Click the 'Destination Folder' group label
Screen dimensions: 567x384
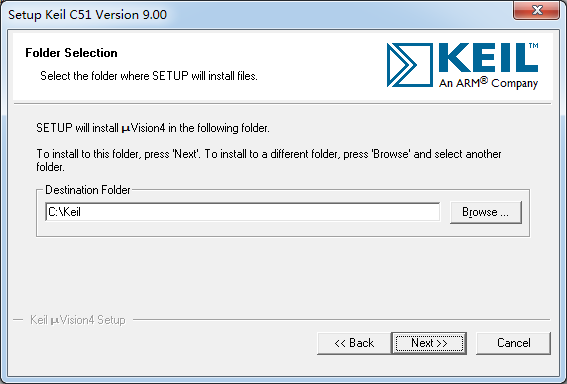(88, 190)
